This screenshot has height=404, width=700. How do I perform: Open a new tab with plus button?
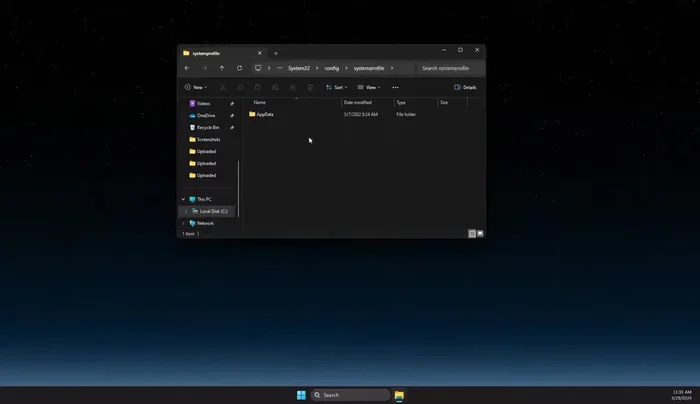click(276, 53)
